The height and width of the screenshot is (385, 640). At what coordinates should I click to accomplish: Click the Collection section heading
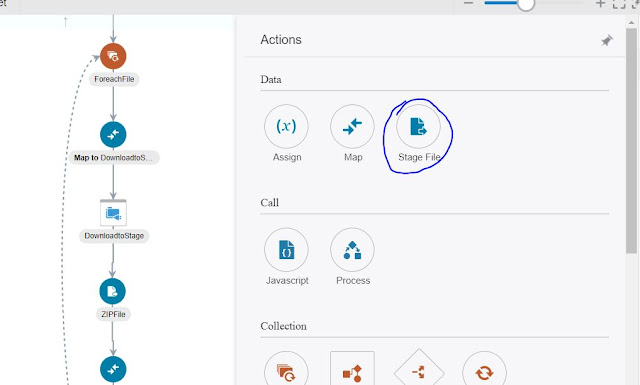(x=283, y=326)
